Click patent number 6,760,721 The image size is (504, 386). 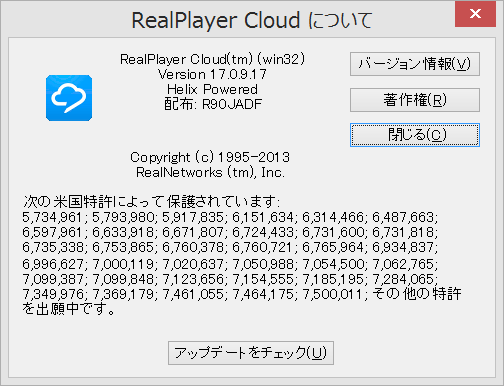[x=262, y=247]
